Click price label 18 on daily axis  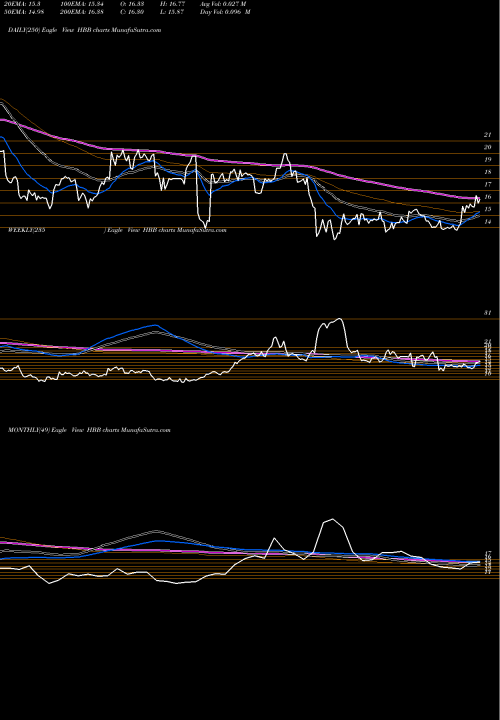(487, 172)
